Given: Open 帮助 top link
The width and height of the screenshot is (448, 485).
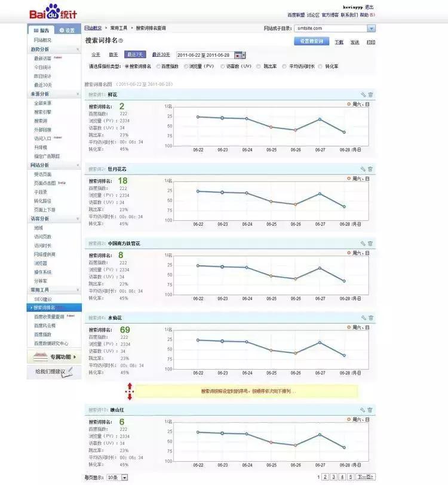Looking at the screenshot, I should [364, 15].
